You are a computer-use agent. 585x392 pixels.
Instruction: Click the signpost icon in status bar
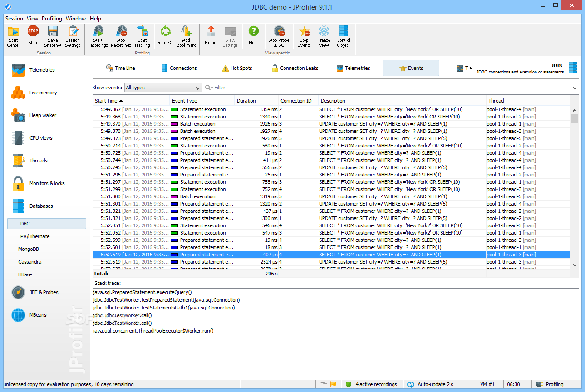click(x=324, y=384)
